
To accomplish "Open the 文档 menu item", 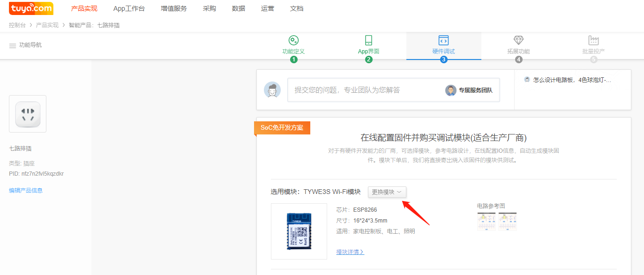I will [x=297, y=8].
